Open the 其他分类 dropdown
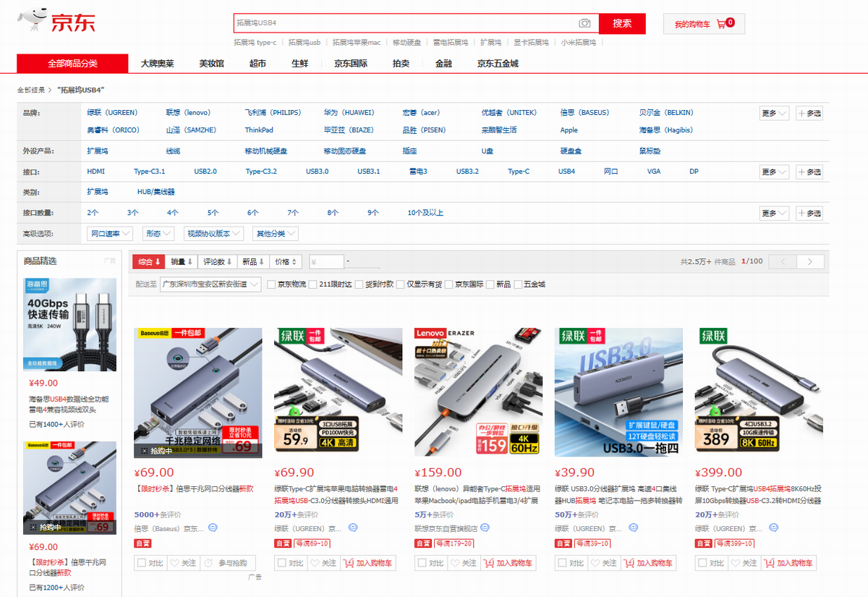The width and height of the screenshot is (868, 597). tap(275, 234)
